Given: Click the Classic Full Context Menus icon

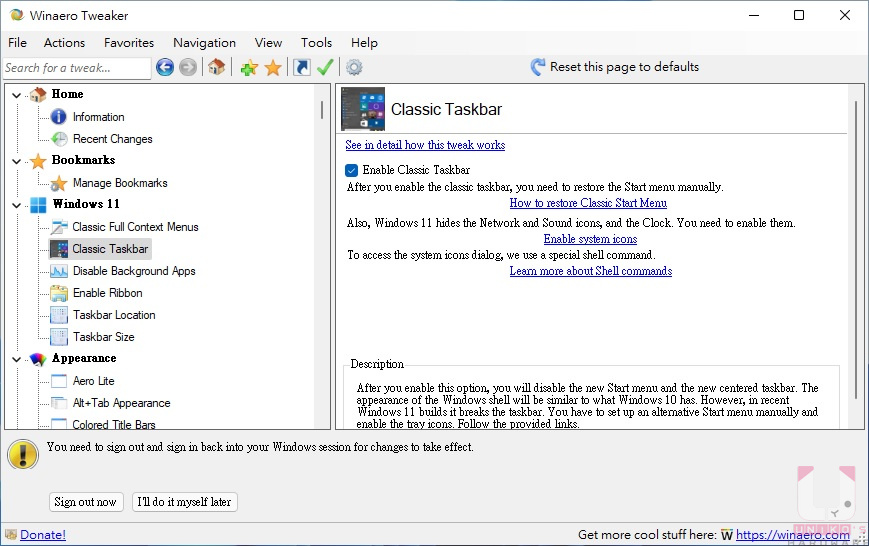Looking at the screenshot, I should [x=59, y=227].
